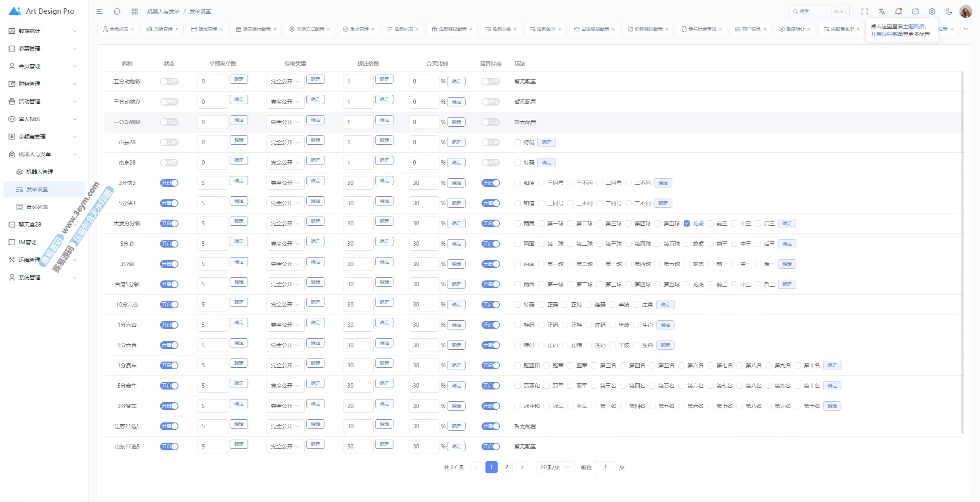Open the language translation icon
The width and height of the screenshot is (980, 502).
[882, 11]
